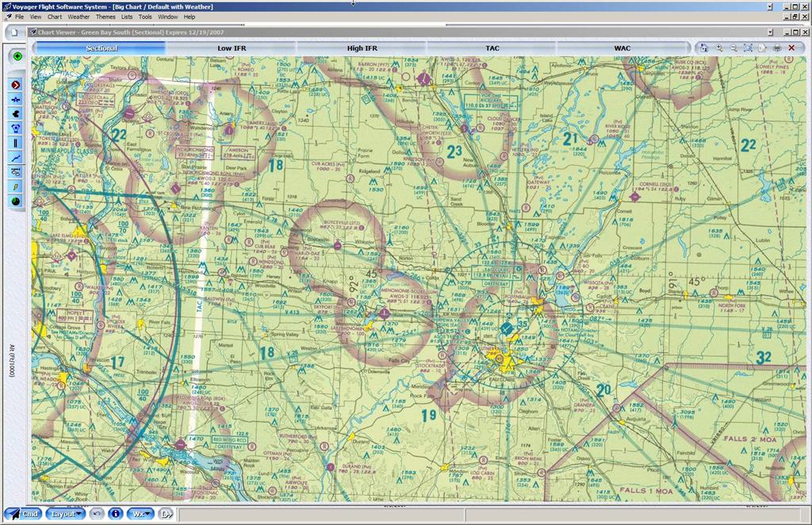Click the blue VOR-shaped sidebar icon
The image size is (812, 525).
(16, 128)
